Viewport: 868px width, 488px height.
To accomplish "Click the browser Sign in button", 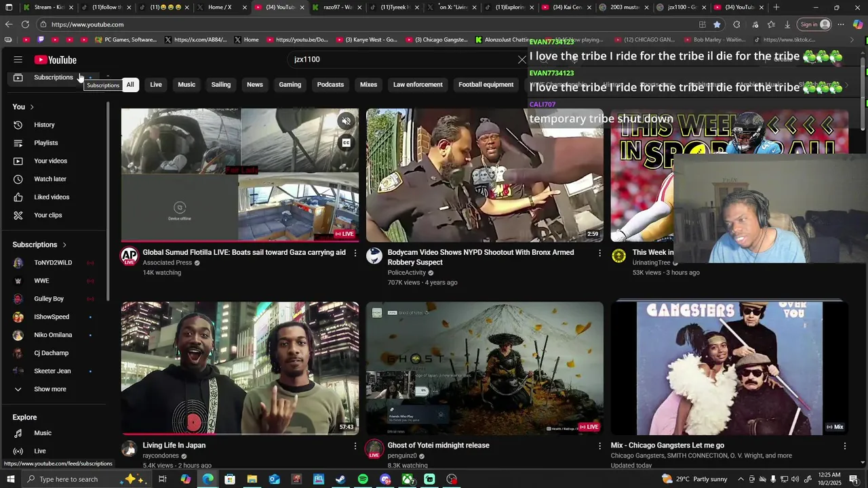I will point(814,24).
